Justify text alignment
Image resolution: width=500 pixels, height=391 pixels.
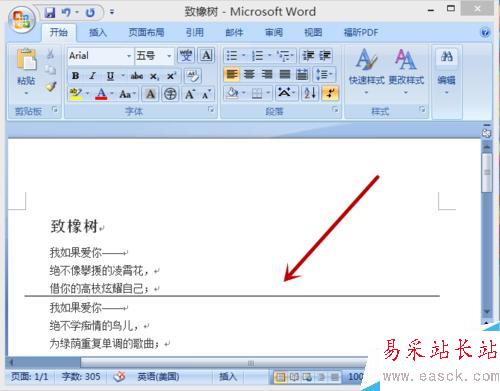coord(284,74)
